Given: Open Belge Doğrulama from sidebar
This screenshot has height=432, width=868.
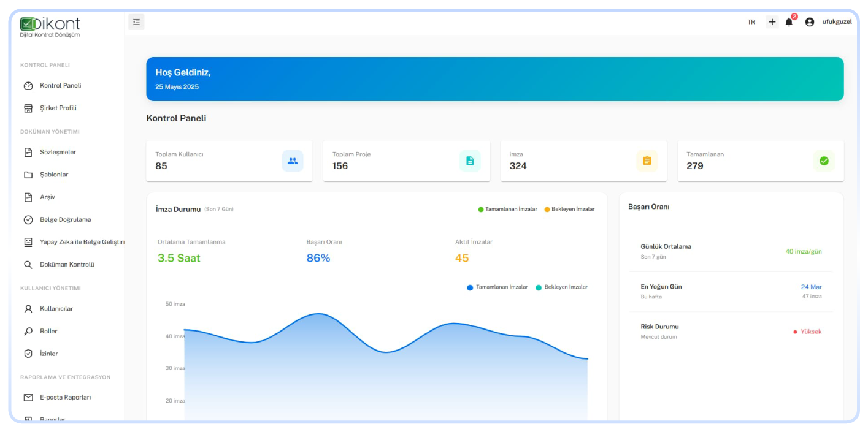Looking at the screenshot, I should click(x=65, y=219).
